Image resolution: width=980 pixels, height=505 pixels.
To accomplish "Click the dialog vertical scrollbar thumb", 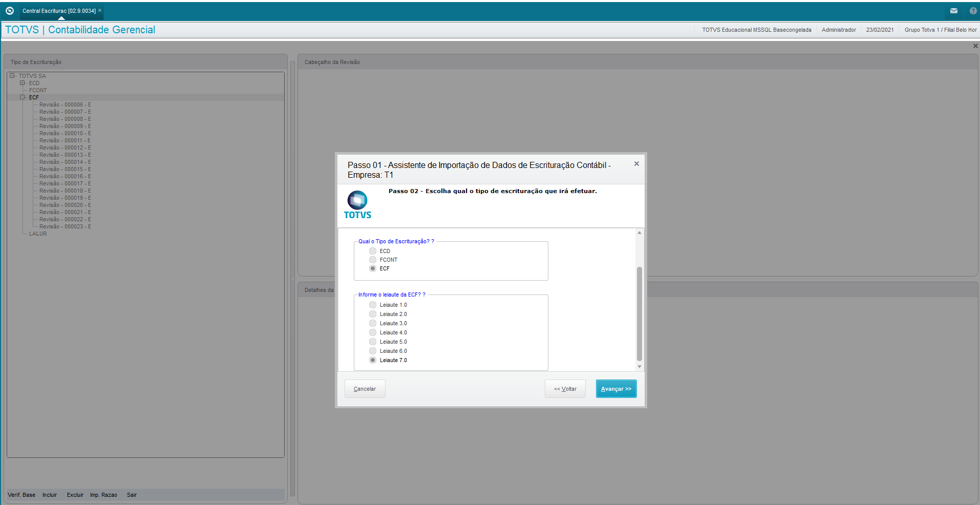I will (639, 314).
